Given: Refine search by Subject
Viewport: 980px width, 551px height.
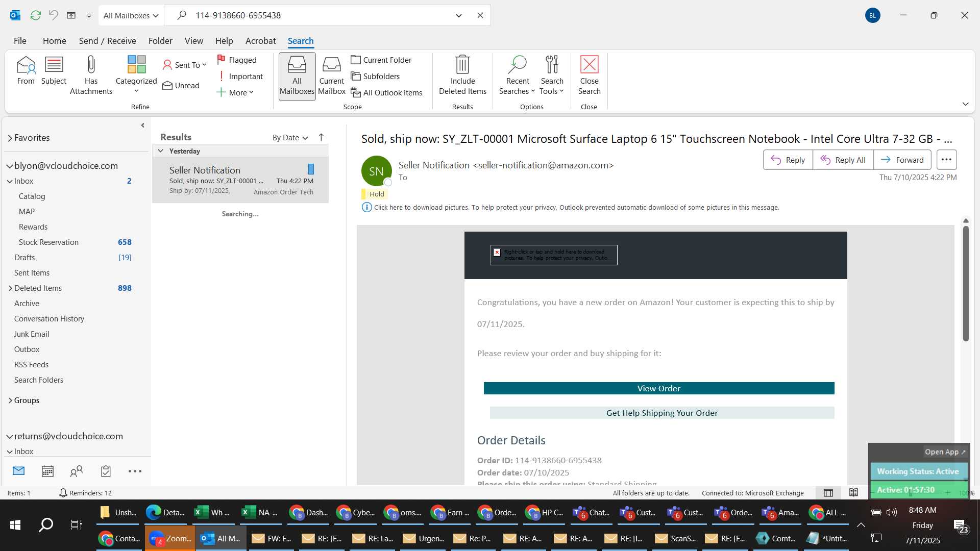Looking at the screenshot, I should pyautogui.click(x=54, y=70).
